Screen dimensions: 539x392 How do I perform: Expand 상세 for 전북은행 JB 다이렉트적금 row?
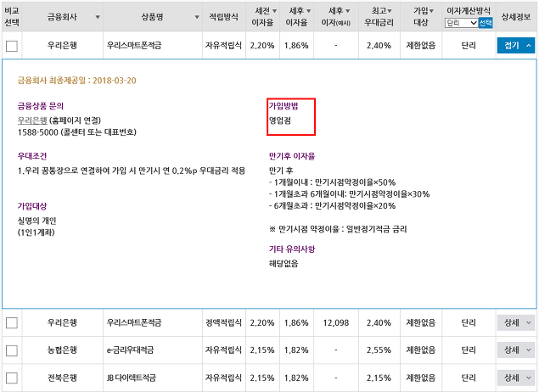[515, 378]
